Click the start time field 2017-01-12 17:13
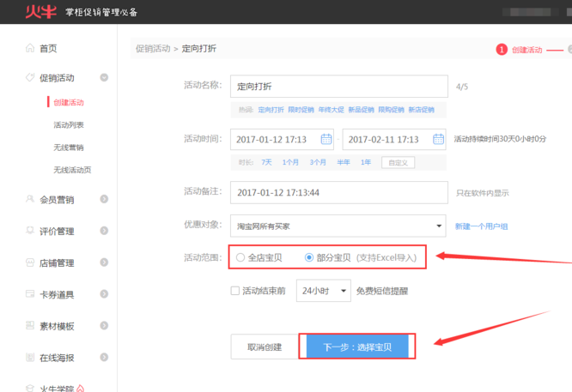Screen dimensions: 572x392 click(282, 139)
